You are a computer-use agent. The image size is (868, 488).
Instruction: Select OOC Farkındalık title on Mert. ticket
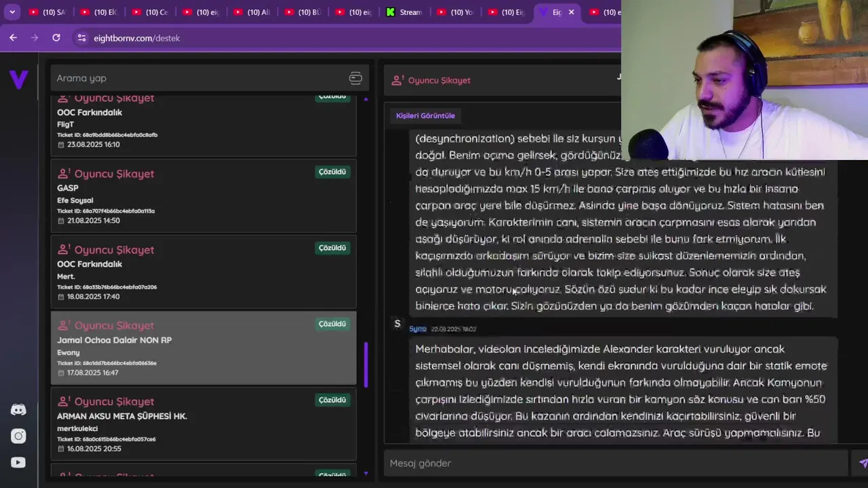click(90, 264)
